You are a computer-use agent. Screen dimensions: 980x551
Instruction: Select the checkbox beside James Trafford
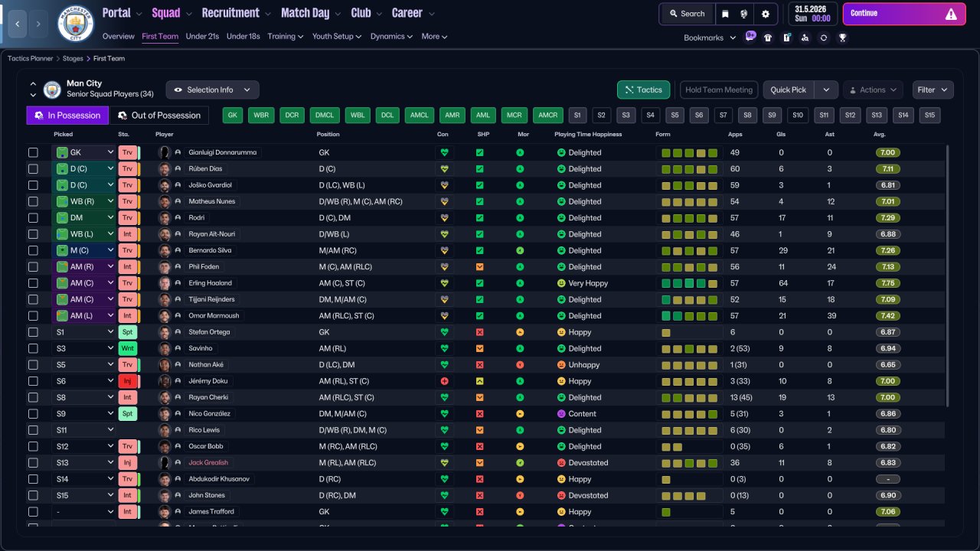coord(33,512)
